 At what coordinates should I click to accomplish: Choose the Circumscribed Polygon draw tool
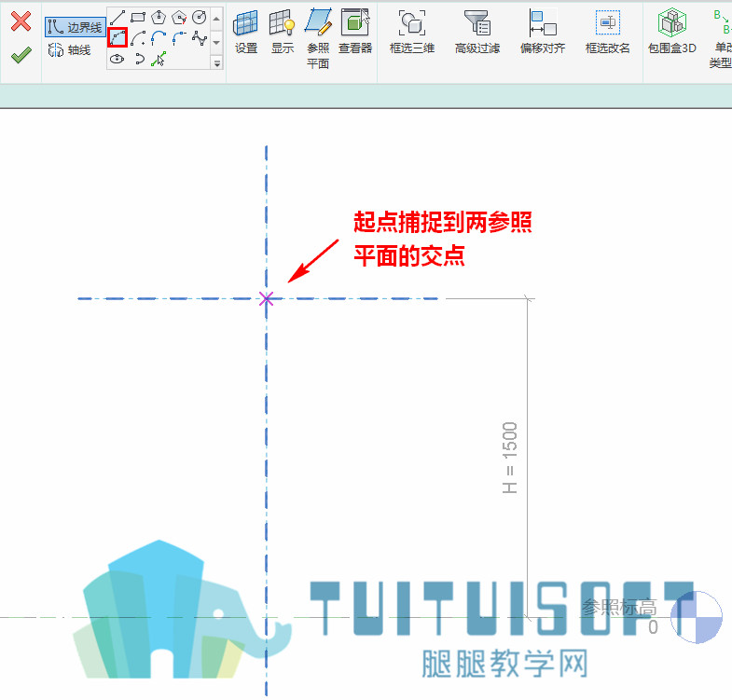179,18
